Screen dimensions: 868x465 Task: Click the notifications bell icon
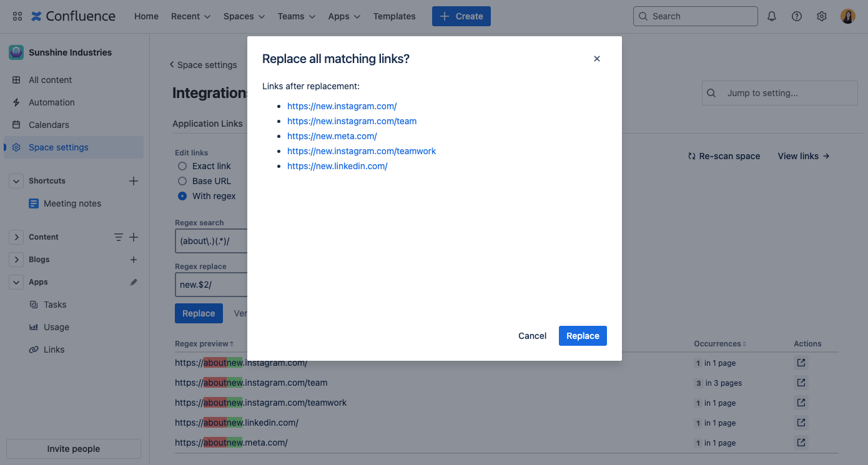(772, 16)
